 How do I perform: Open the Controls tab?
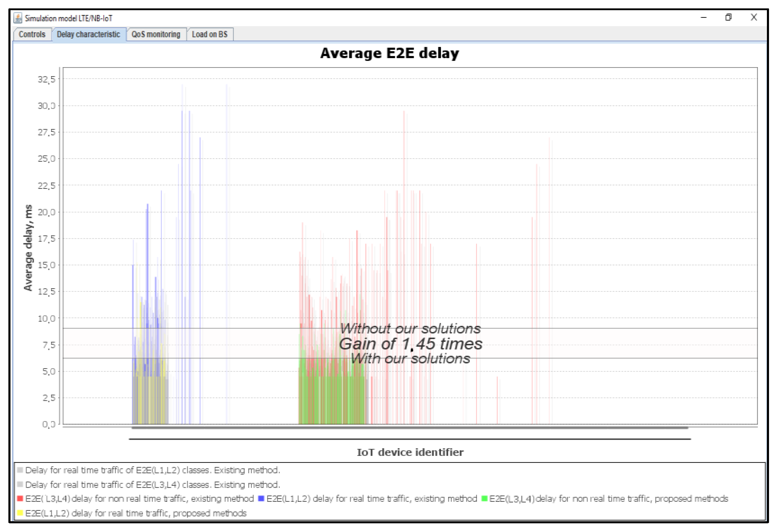click(x=32, y=34)
